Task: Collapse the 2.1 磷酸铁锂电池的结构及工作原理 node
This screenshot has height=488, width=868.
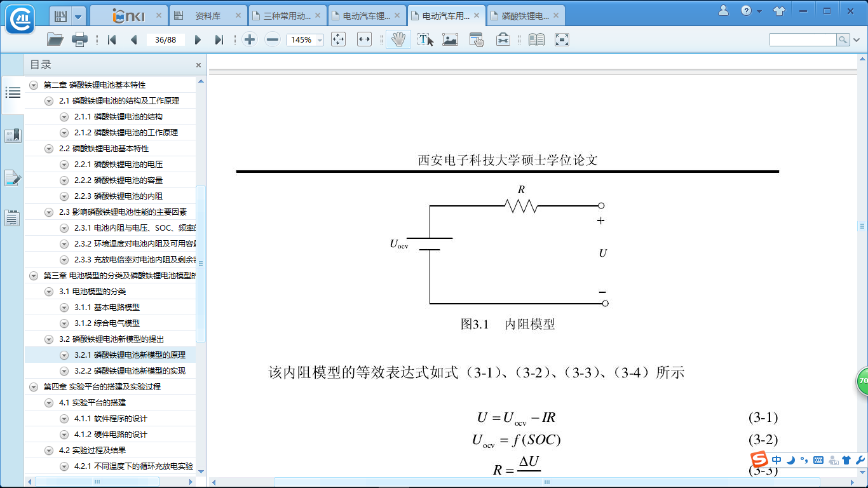Action: pyautogui.click(x=49, y=101)
